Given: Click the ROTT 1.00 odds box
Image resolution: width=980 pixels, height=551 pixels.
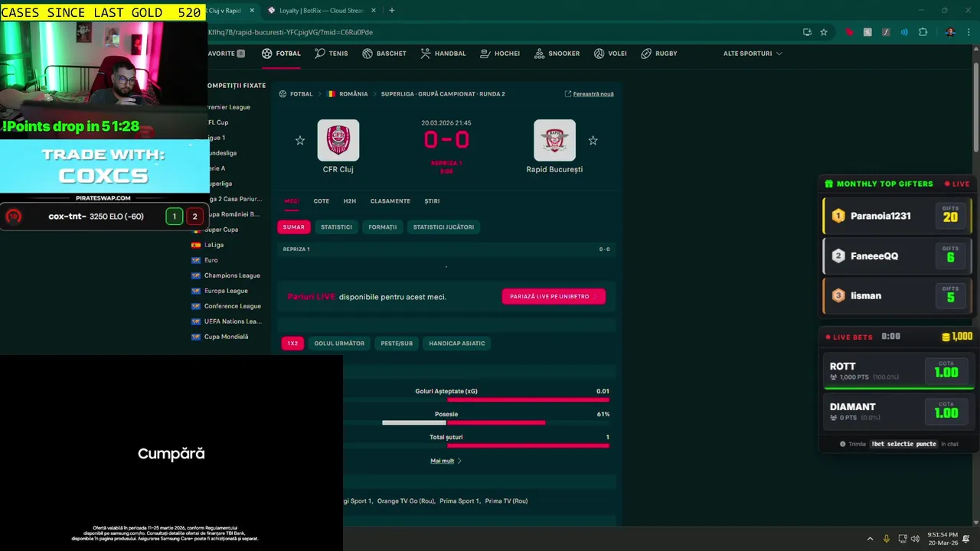Looking at the screenshot, I should coord(946,372).
